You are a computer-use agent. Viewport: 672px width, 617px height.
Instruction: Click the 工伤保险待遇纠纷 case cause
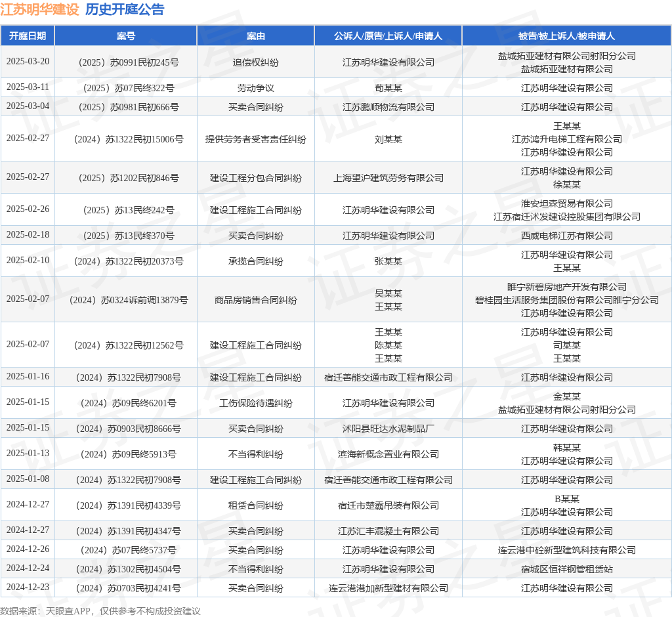click(x=256, y=403)
